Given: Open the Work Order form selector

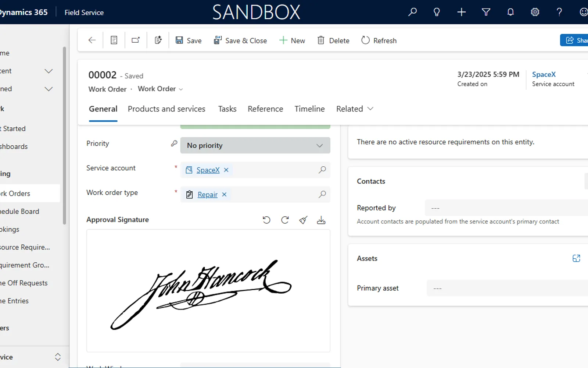Looking at the screenshot, I should point(160,89).
